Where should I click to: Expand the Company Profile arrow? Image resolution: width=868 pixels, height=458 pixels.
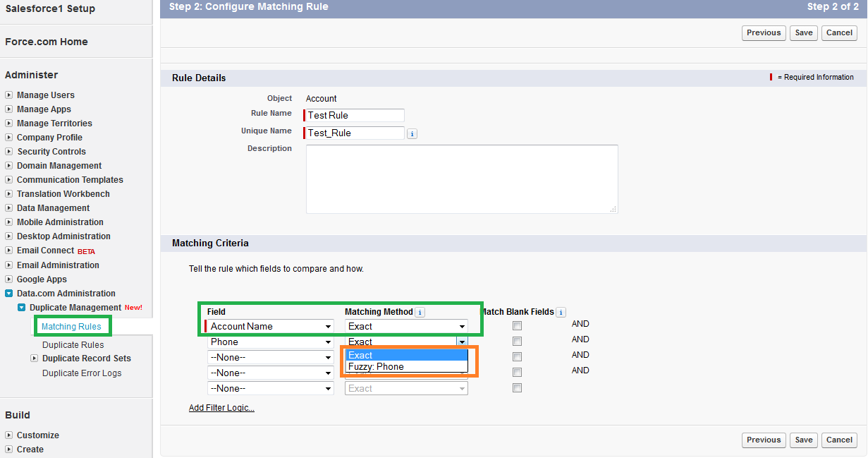tap(8, 138)
